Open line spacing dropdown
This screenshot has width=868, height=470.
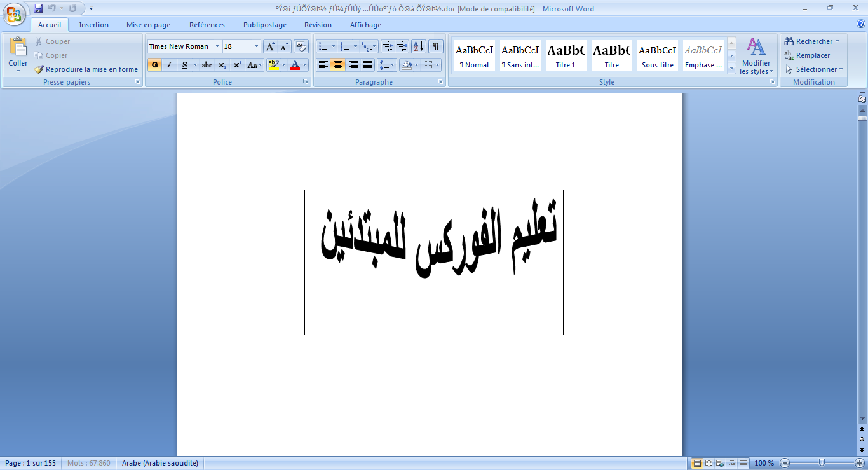(387, 65)
